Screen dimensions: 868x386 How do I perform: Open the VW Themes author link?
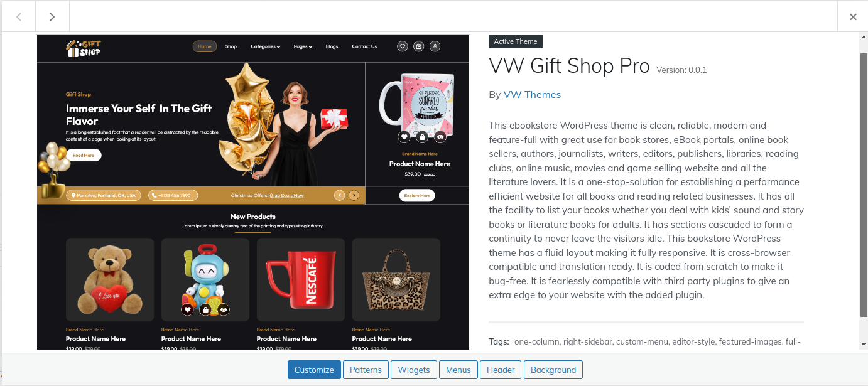pos(532,95)
